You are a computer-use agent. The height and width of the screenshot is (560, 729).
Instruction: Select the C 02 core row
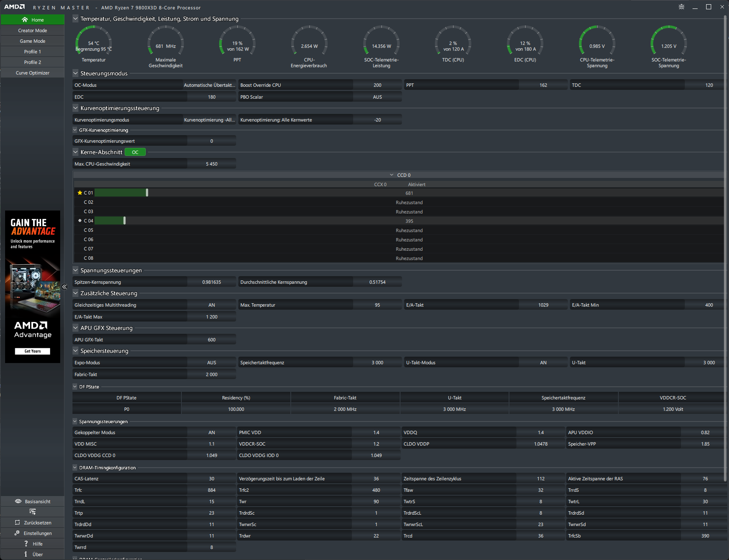pos(399,202)
